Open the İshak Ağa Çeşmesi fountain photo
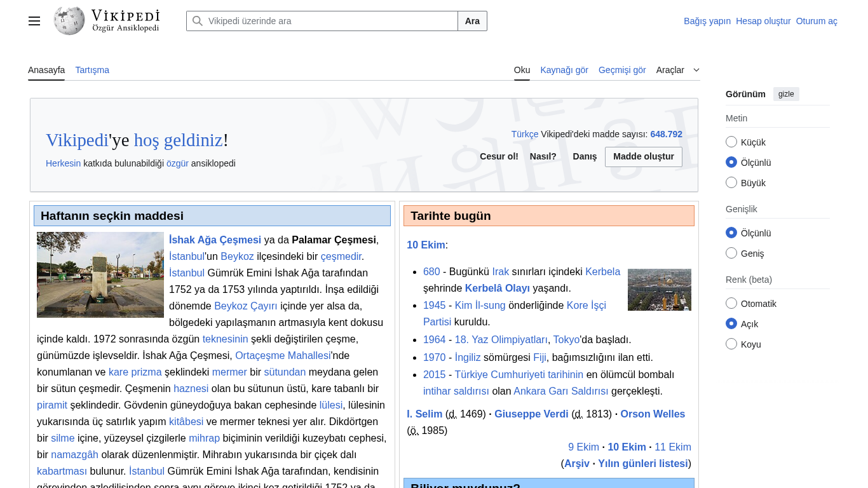This screenshot has height=488, width=868. coord(100,274)
